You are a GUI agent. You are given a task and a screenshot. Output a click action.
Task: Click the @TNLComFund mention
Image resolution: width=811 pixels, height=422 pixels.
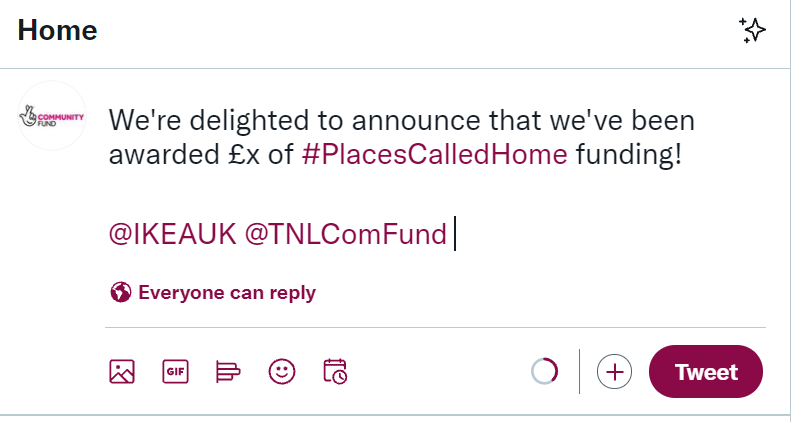(x=346, y=234)
